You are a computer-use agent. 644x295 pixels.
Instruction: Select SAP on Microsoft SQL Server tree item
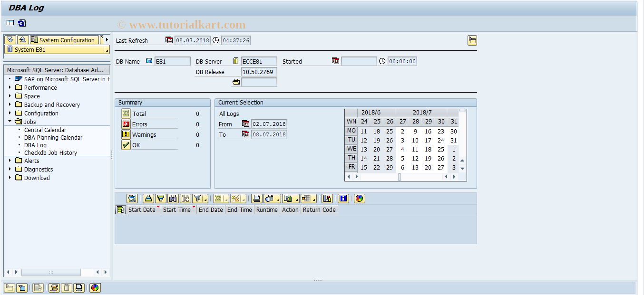[67, 79]
